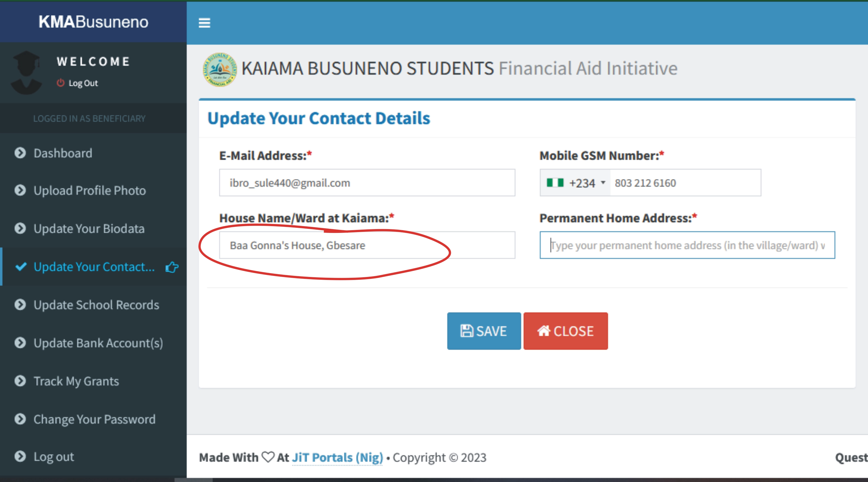Screen dimensions: 868x482
Task: Open Update School Records section
Action: point(96,305)
